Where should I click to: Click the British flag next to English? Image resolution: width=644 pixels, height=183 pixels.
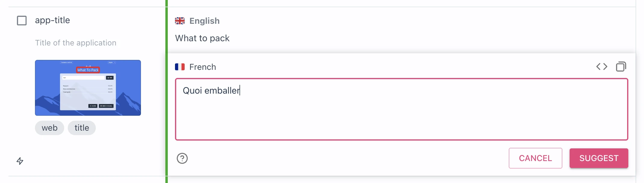coord(179,20)
